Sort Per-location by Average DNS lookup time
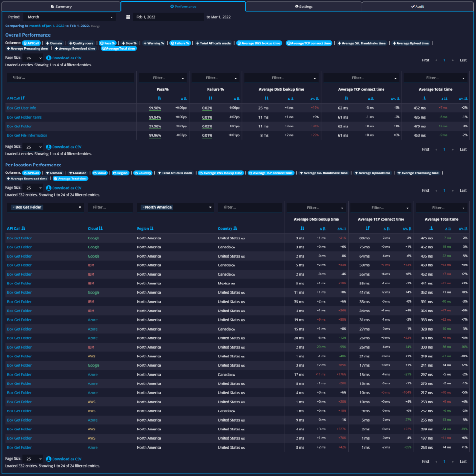Viewport: 476px width, 476px height. (302, 228)
